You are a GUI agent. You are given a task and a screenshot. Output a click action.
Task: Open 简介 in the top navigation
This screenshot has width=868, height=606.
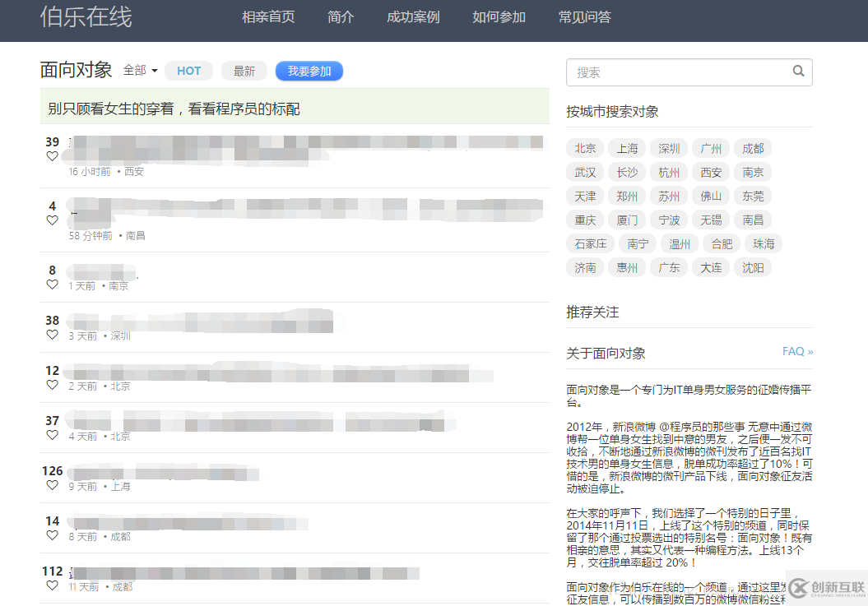[x=341, y=17]
